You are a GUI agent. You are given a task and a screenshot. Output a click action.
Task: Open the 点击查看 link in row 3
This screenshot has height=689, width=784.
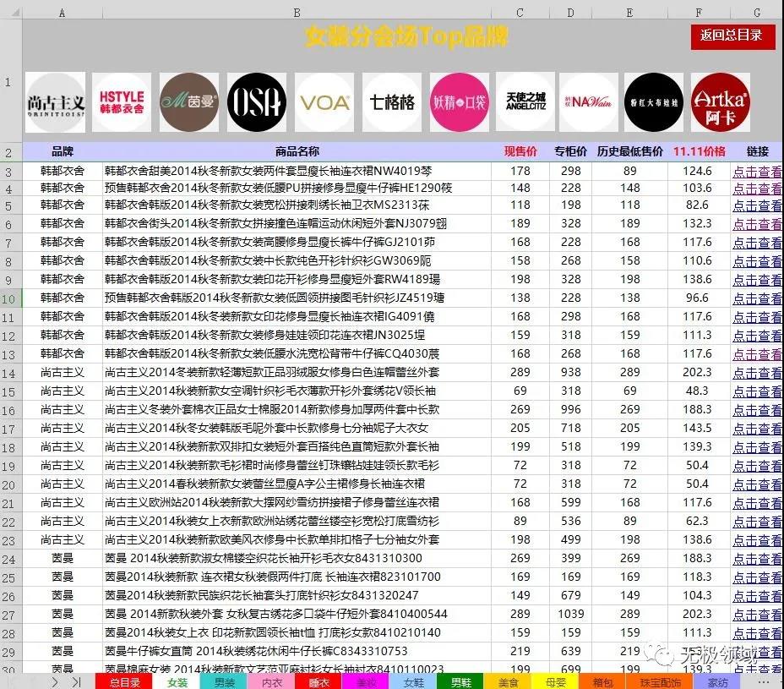click(757, 172)
